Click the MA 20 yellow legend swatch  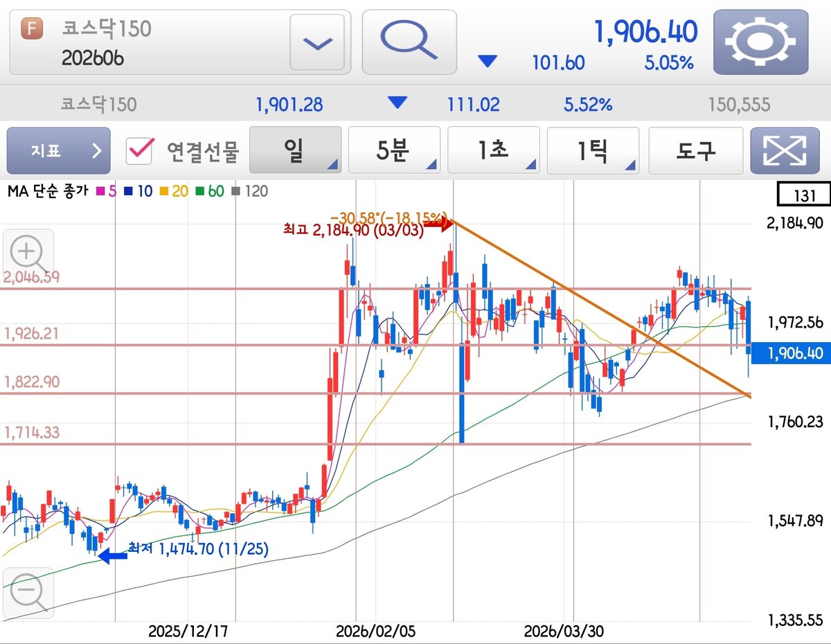[x=163, y=191]
